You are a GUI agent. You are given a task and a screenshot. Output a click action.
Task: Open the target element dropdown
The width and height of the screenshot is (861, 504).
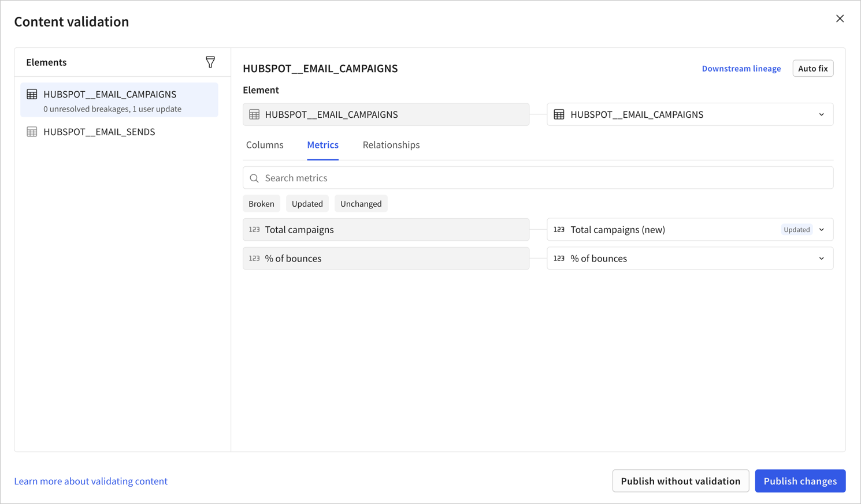coord(821,114)
